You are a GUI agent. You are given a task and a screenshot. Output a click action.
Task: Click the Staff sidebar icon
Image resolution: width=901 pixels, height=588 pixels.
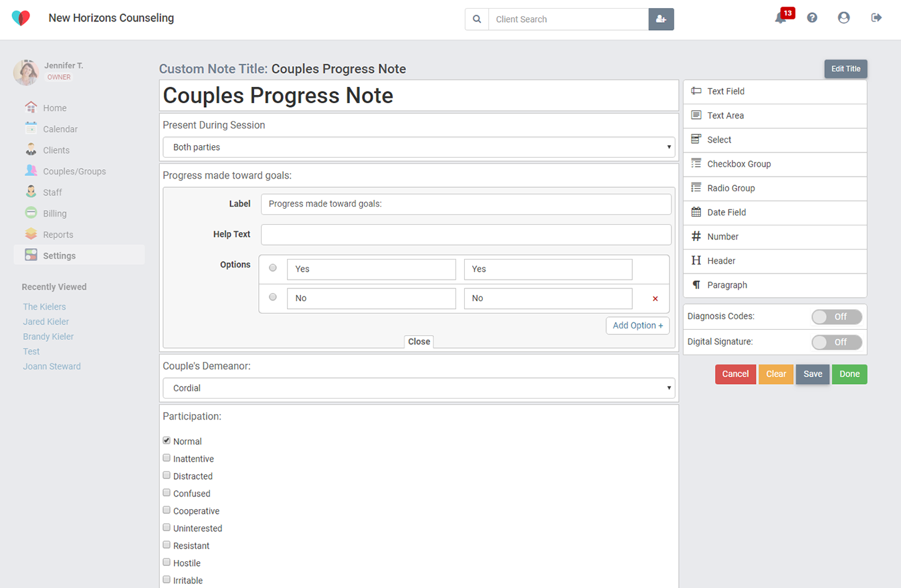coord(31,192)
